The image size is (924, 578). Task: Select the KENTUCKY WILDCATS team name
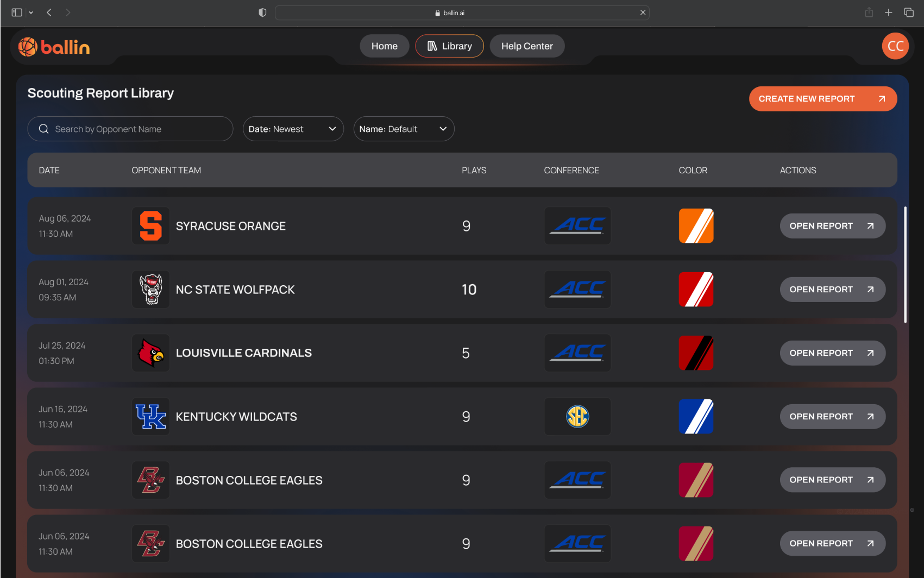236,417
